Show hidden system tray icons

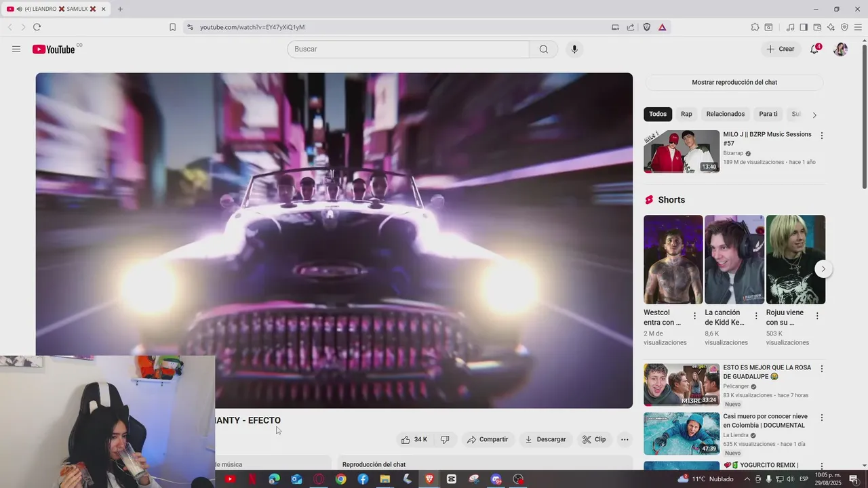tap(747, 479)
